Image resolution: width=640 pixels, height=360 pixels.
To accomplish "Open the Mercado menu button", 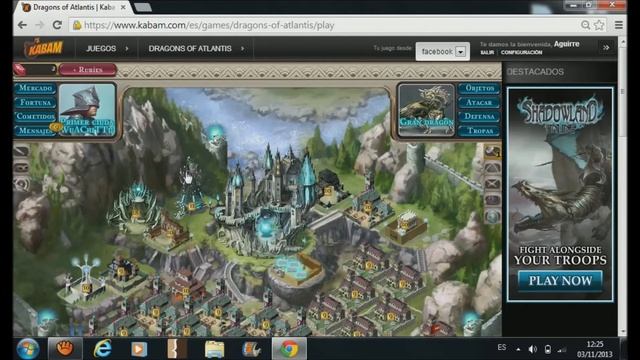I will [35, 88].
